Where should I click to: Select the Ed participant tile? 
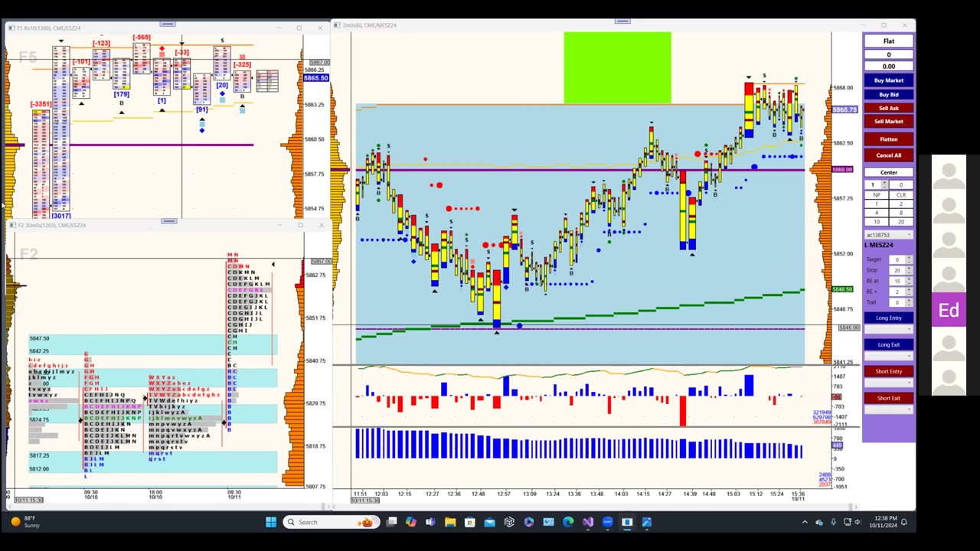pos(949,310)
